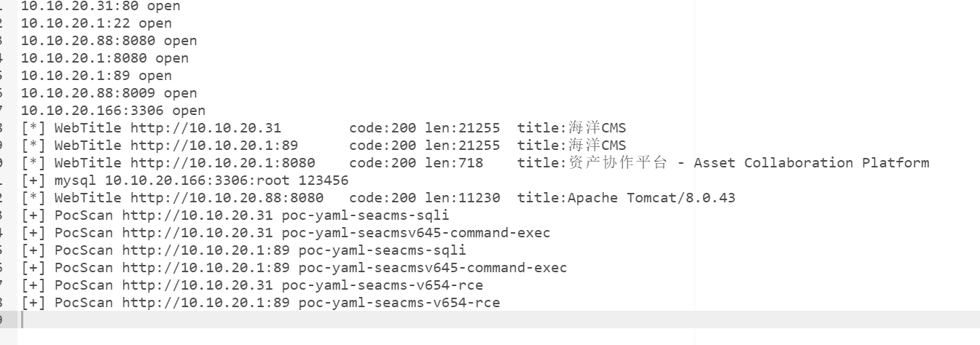Click poc-yaml-seacms-v654-rce for host 10.10.20.31
The width and height of the screenshot is (980, 345).
click(x=383, y=285)
